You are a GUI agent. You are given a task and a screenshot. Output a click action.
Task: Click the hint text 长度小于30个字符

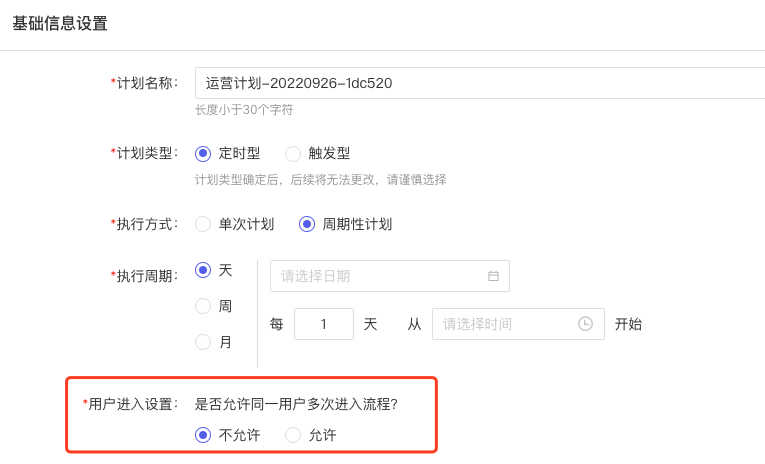(x=244, y=110)
